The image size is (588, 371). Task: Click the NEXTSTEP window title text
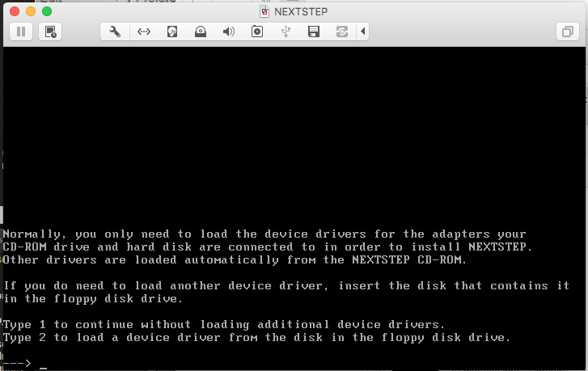click(301, 11)
